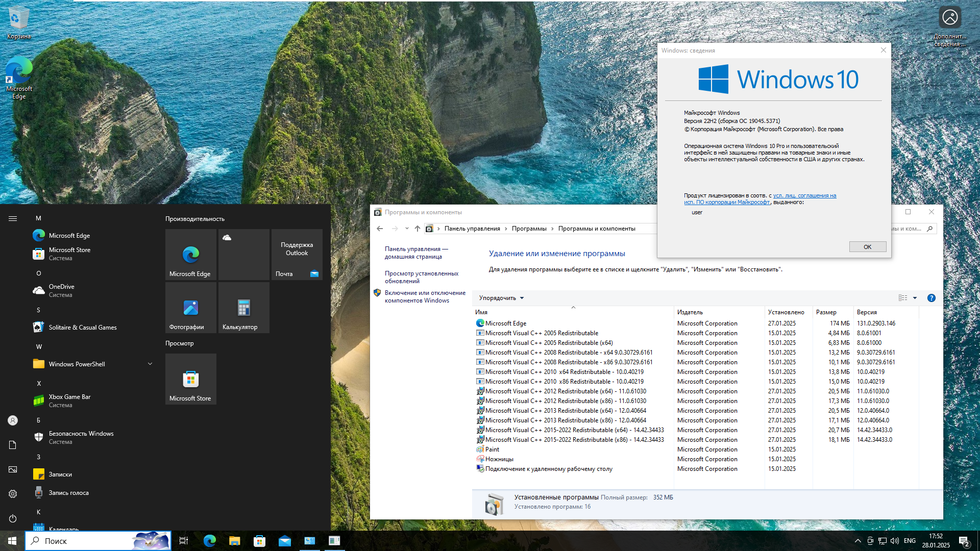Click the Power icon in Start menu

[13, 518]
